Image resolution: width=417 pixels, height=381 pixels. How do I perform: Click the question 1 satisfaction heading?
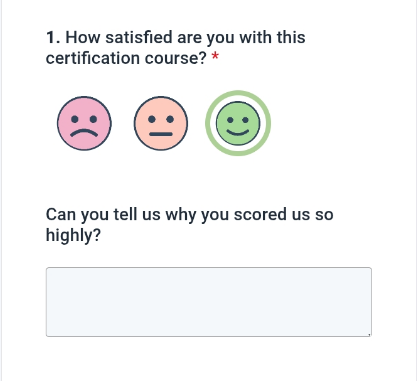(x=176, y=48)
